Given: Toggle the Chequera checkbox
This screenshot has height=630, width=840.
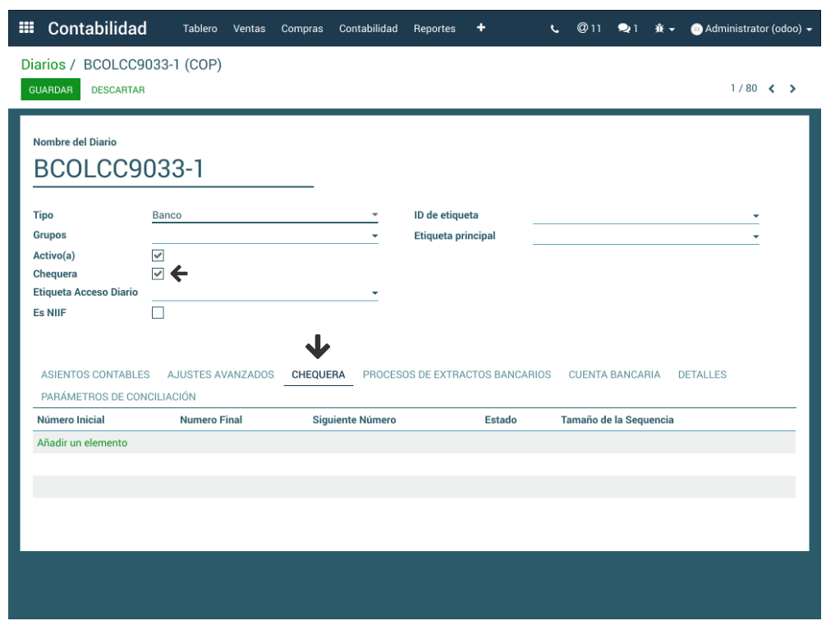Looking at the screenshot, I should point(158,274).
